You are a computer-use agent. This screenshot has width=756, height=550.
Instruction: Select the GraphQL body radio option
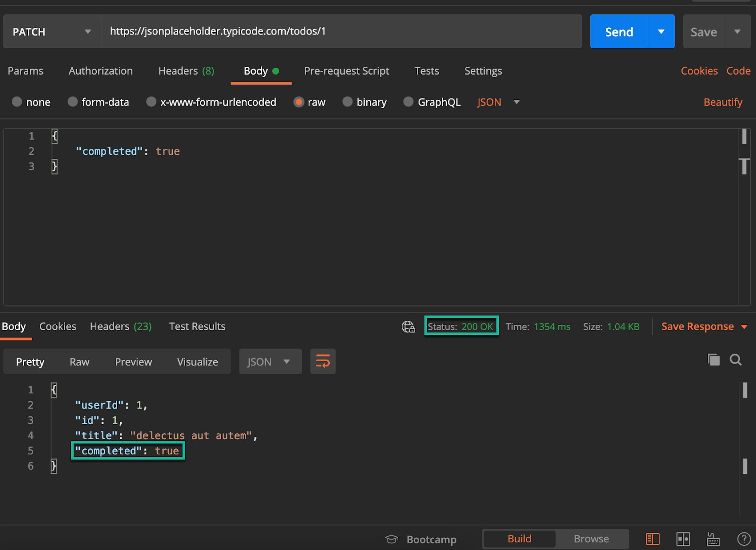click(x=409, y=102)
